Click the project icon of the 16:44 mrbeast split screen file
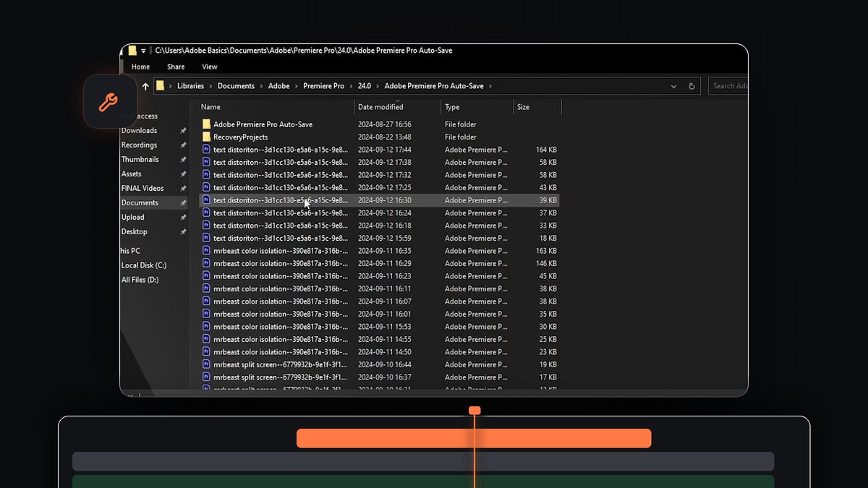The height and width of the screenshot is (488, 868). pos(206,364)
